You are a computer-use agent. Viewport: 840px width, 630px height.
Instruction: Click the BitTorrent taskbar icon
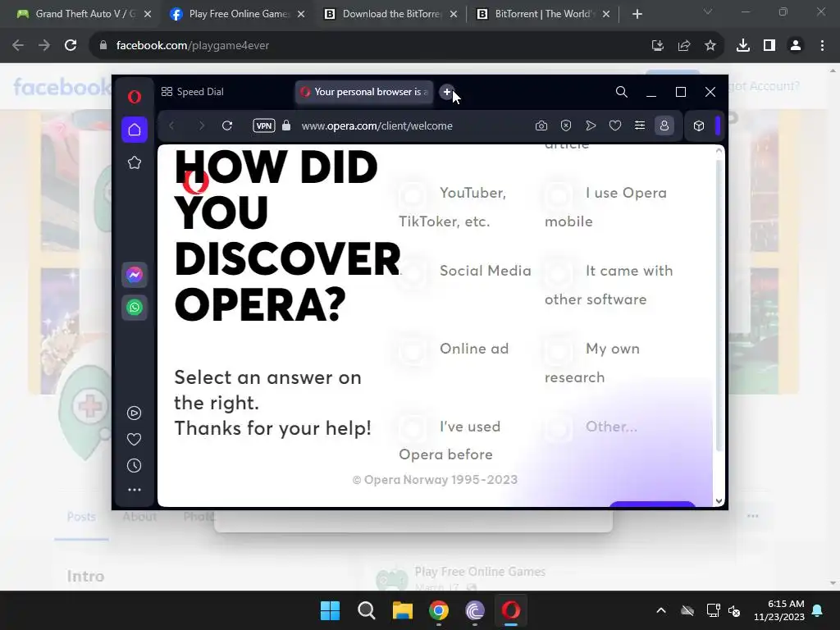point(475,610)
